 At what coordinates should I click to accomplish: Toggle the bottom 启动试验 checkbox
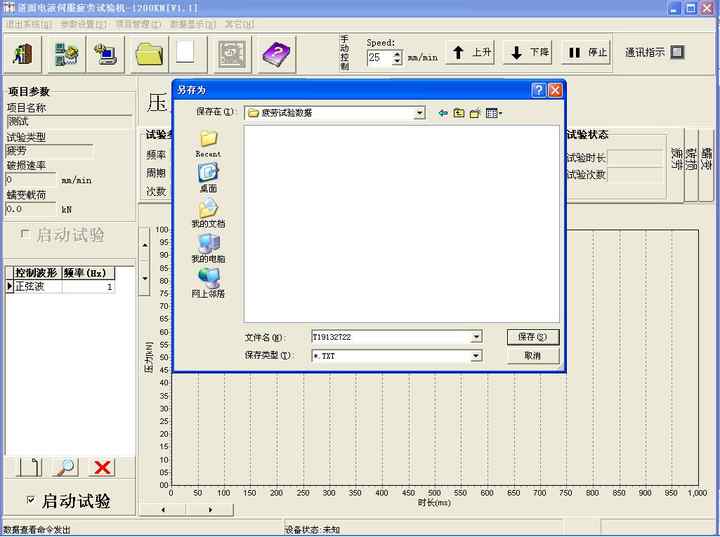click(31, 500)
